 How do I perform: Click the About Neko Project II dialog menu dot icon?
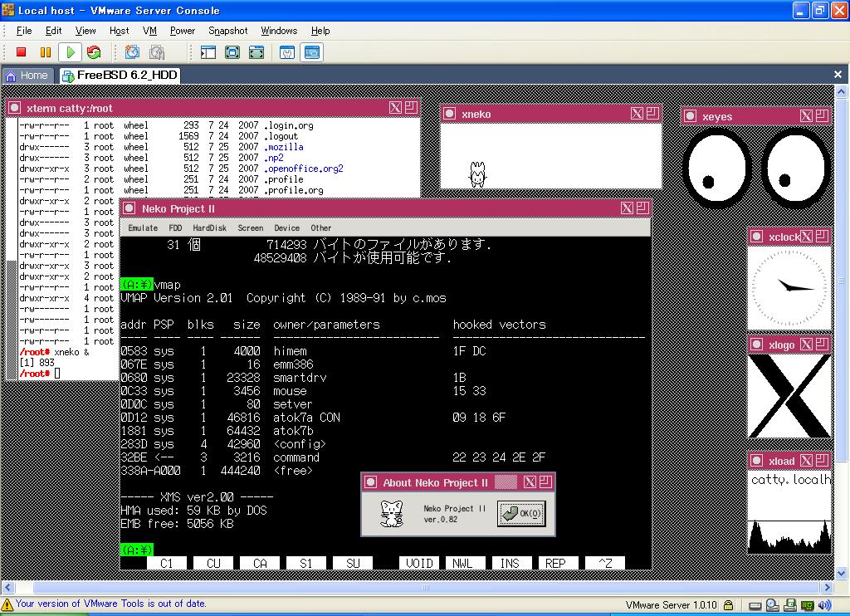pyautogui.click(x=370, y=482)
